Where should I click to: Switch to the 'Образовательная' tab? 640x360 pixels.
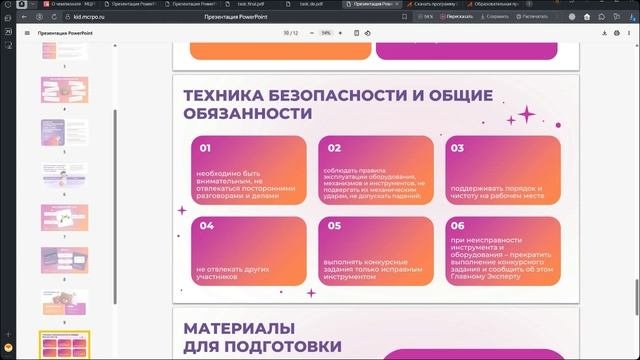pyautogui.click(x=493, y=4)
